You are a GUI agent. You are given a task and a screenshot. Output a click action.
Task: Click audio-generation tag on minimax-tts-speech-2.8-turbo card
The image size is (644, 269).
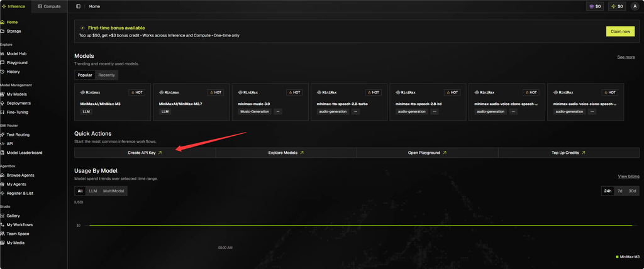click(333, 112)
